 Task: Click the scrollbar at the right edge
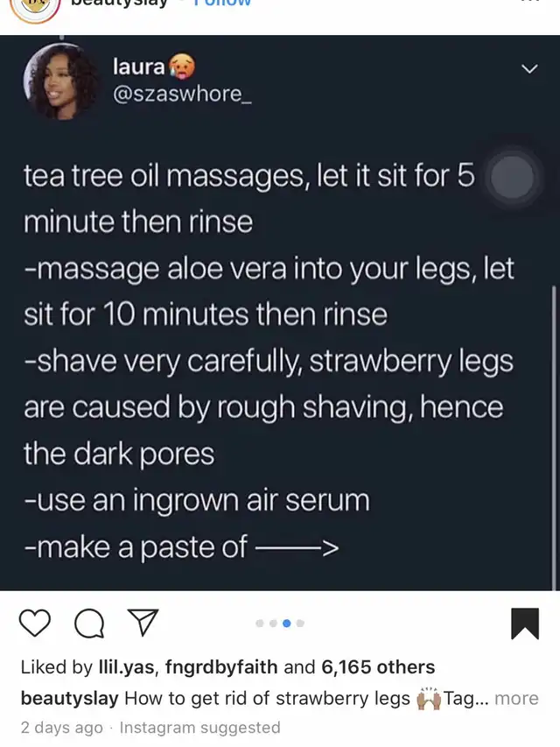click(554, 437)
